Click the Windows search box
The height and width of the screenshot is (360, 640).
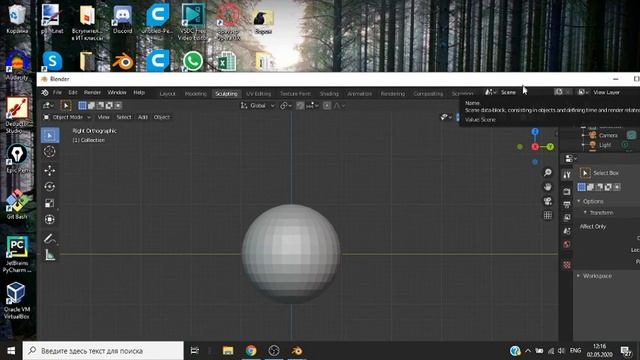click(x=103, y=351)
